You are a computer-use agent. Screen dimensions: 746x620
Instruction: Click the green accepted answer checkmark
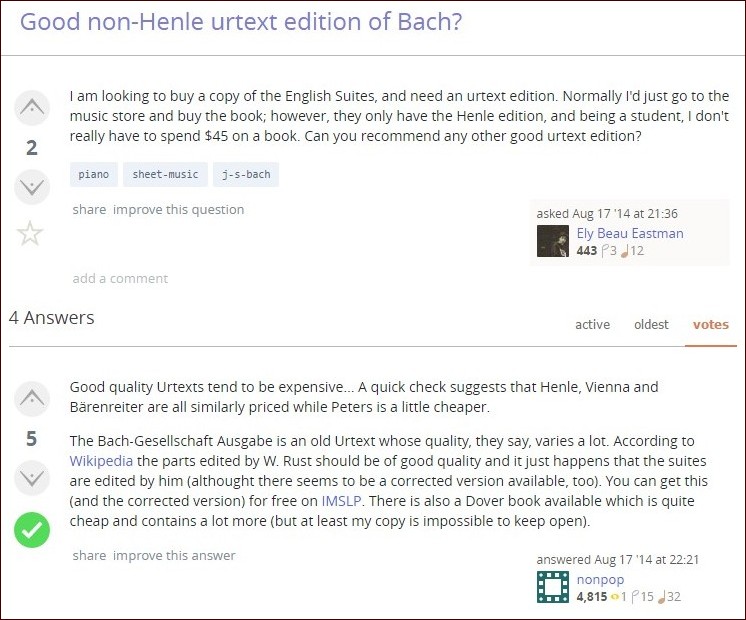[32, 528]
